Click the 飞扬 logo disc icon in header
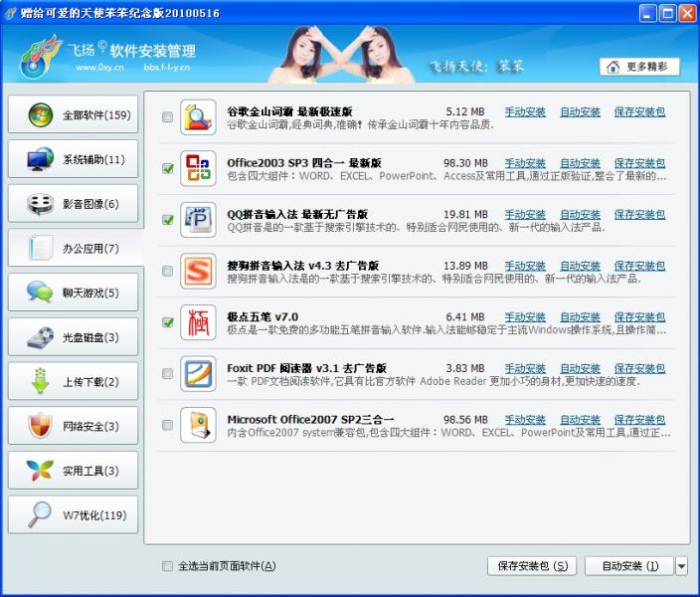The image size is (700, 597). coord(40,56)
